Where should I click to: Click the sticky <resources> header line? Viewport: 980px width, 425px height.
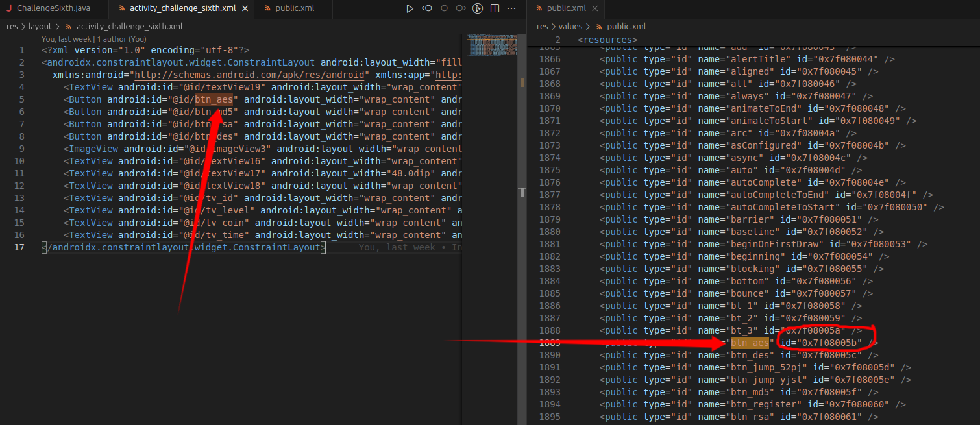click(607, 40)
